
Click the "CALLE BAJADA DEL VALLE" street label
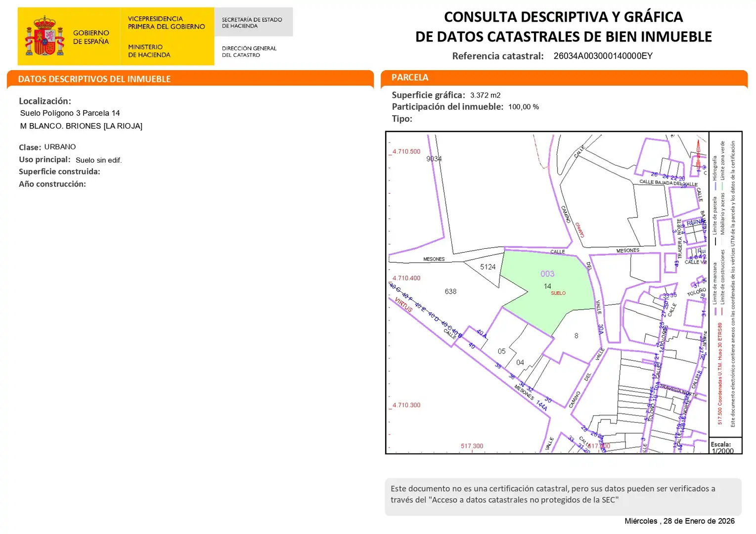click(668, 183)
